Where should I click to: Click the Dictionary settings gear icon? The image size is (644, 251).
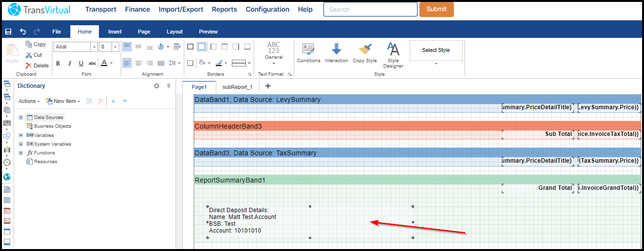pos(156,86)
